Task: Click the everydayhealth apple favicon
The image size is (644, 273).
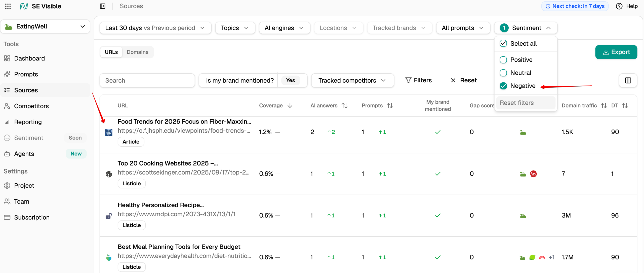Action: [x=109, y=257]
